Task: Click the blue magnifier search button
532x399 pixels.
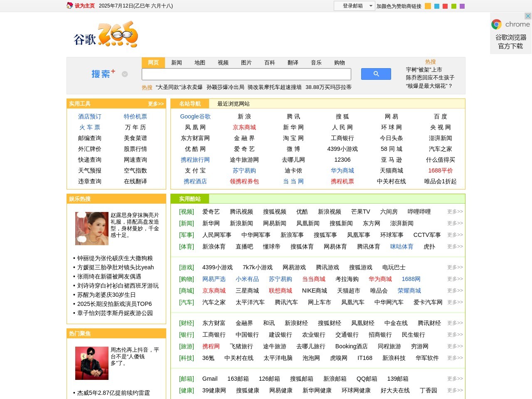Action: tap(376, 74)
